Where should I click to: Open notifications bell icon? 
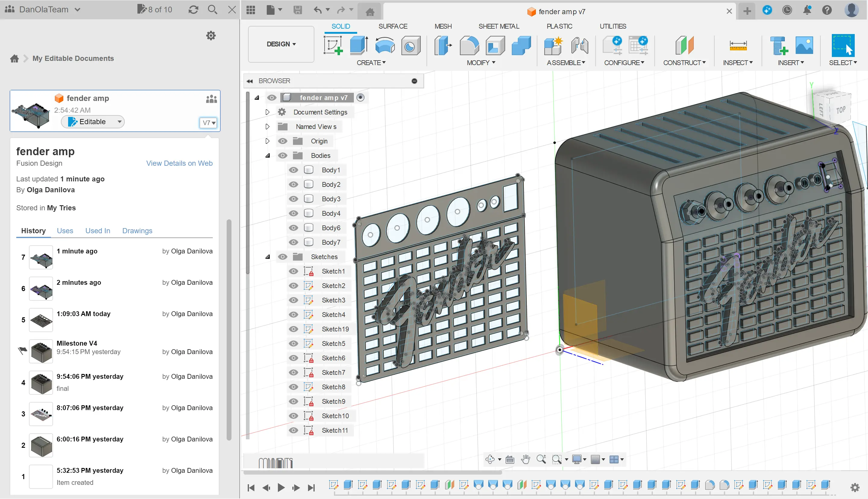pos(807,10)
